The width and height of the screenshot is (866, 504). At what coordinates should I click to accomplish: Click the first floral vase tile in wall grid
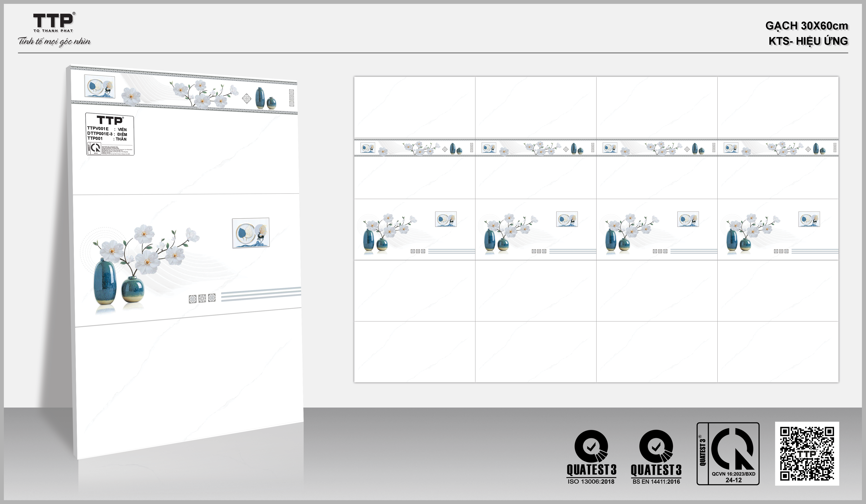(414, 230)
